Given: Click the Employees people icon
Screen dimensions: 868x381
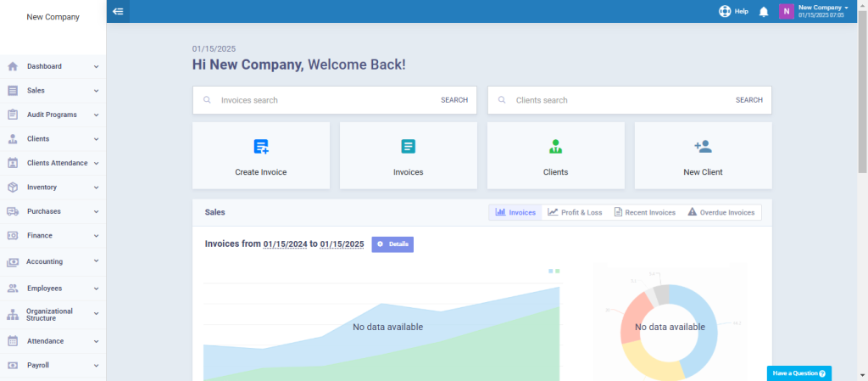Looking at the screenshot, I should 13,289.
